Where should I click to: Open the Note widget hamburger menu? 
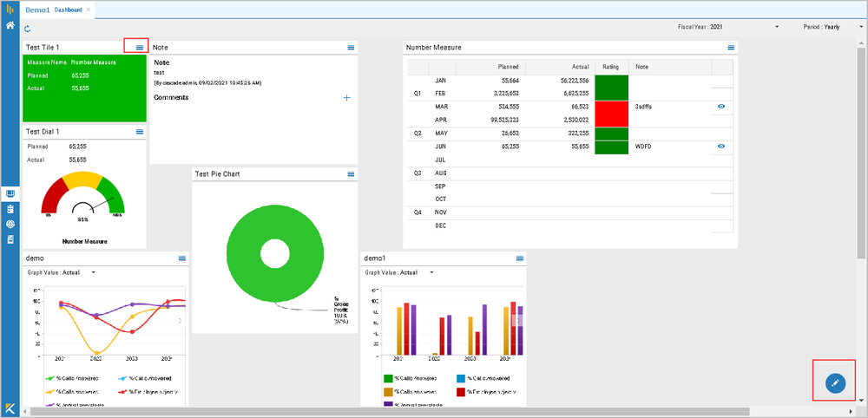(x=351, y=47)
